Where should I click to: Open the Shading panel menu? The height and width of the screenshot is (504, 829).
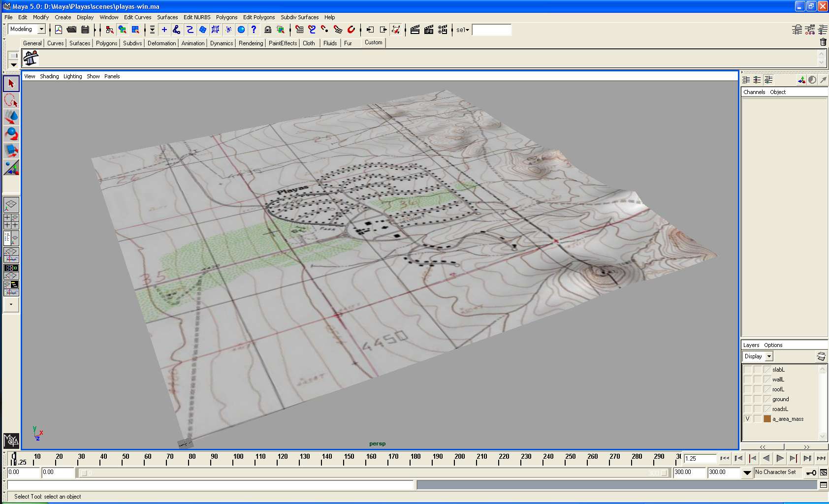49,76
